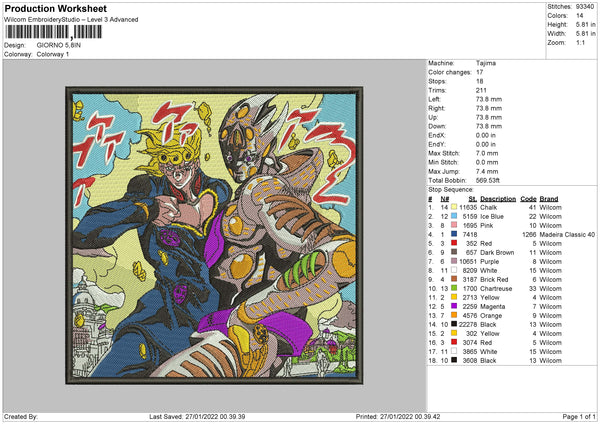This screenshot has height=424, width=600.
Task: Click the Total Bobbin value '569.53ft'
Action: pyautogui.click(x=488, y=180)
